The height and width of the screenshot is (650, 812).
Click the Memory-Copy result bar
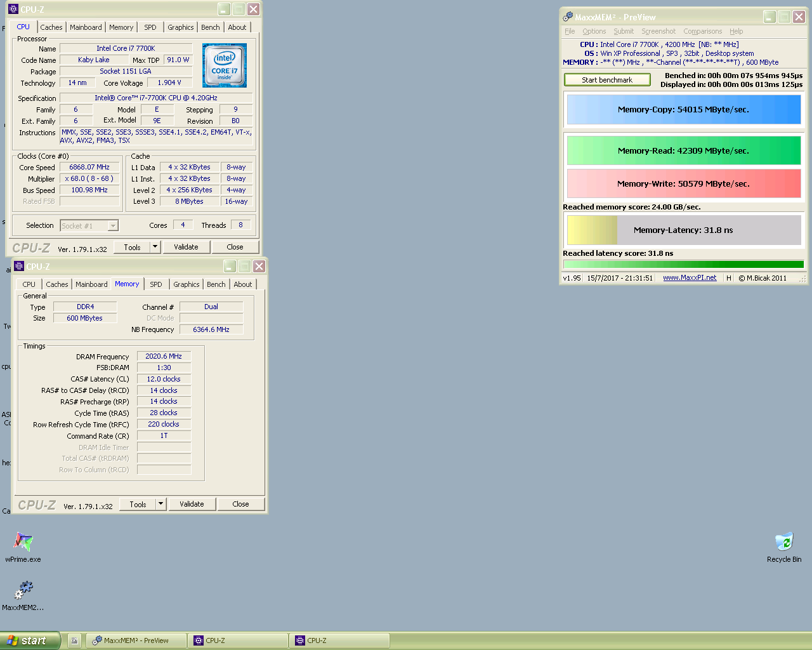(x=684, y=109)
